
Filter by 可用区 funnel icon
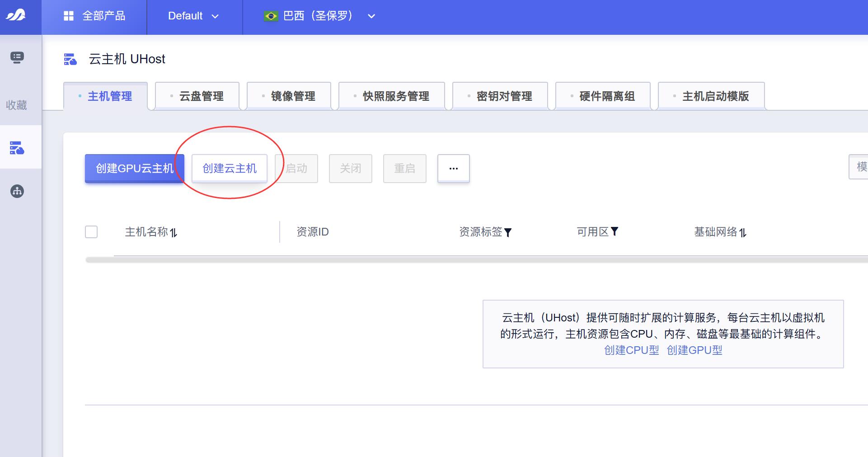coord(615,231)
